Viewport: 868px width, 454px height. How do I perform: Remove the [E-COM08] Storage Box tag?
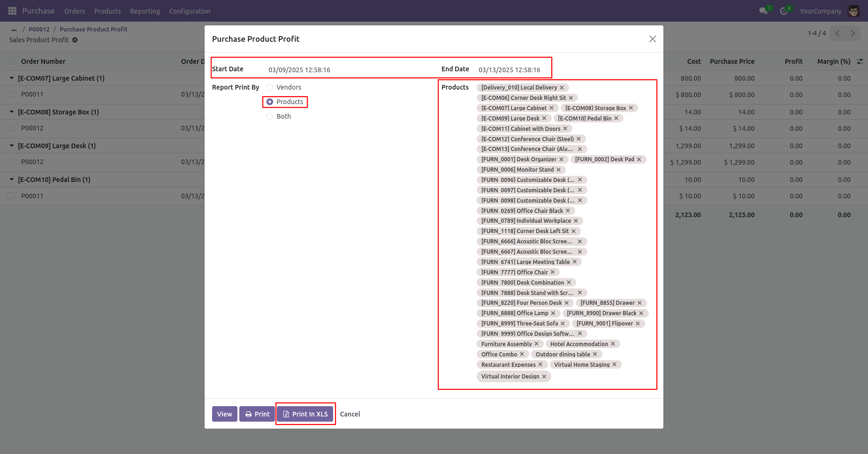pyautogui.click(x=631, y=108)
